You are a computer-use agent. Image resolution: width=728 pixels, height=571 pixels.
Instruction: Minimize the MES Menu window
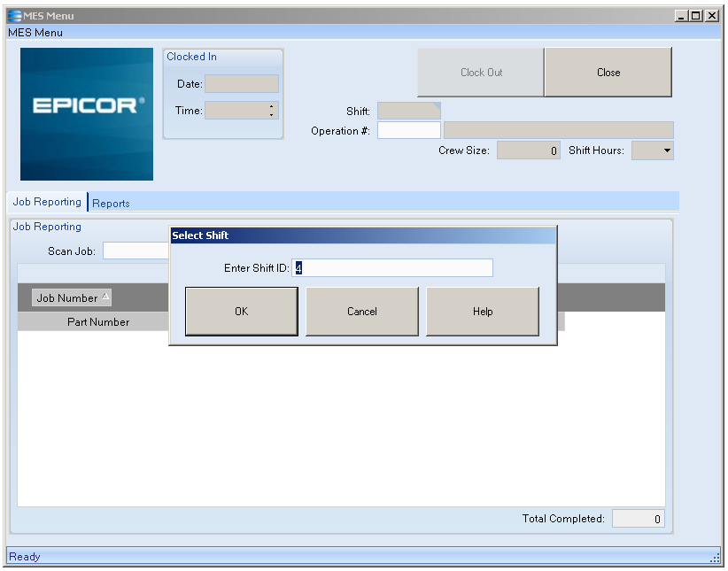coord(681,16)
